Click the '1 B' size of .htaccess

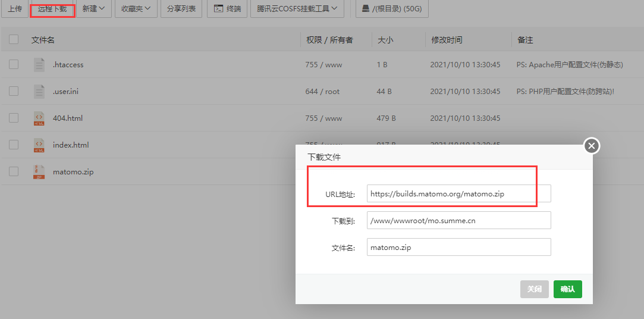382,64
